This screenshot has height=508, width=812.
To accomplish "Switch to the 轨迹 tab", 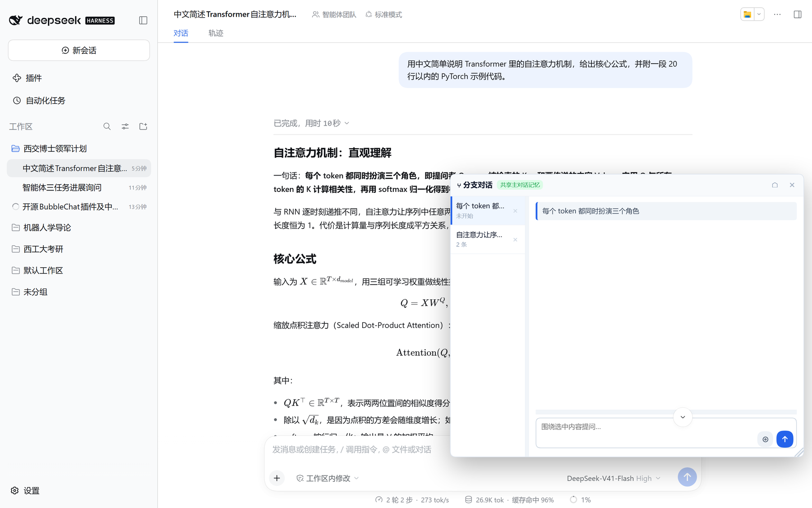I will tap(216, 33).
